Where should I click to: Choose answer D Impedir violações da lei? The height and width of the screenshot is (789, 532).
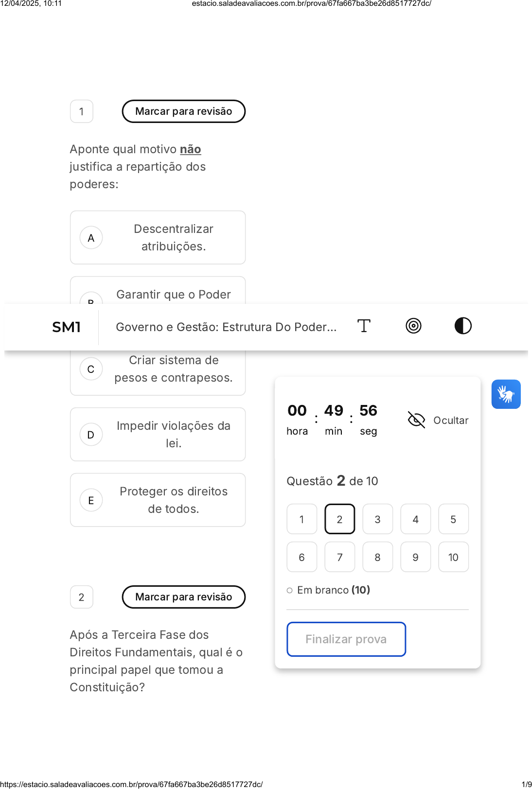click(x=158, y=435)
